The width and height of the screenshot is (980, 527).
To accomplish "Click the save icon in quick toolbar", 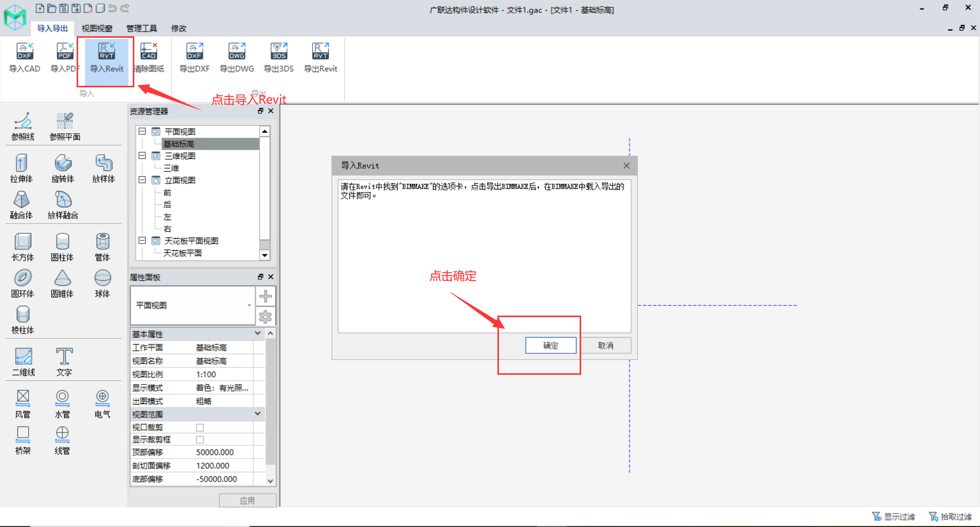I will click(64, 8).
